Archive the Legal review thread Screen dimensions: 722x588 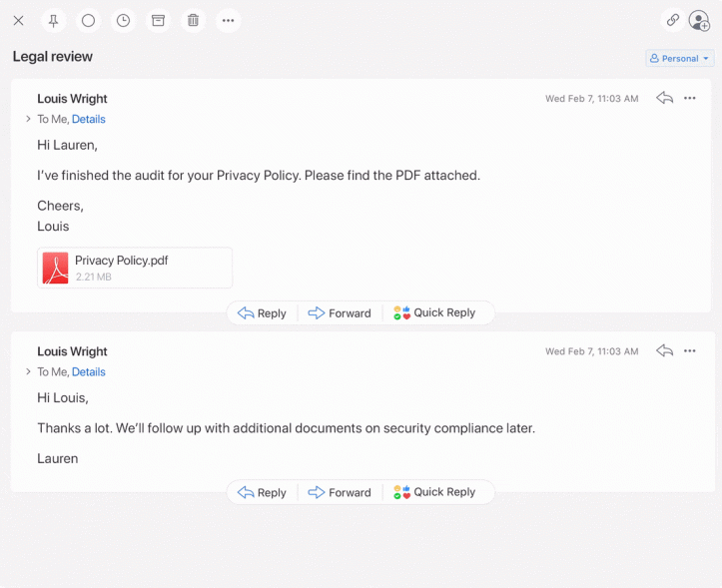pos(158,21)
